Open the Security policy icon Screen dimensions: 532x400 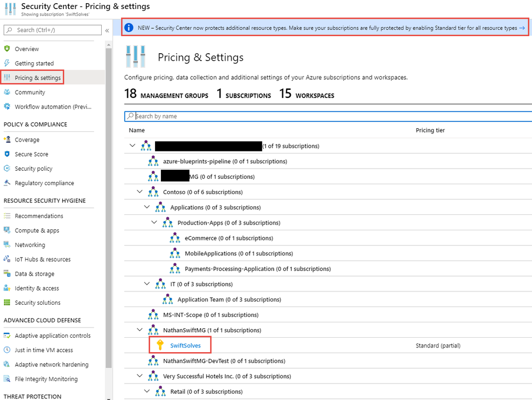coord(7,168)
